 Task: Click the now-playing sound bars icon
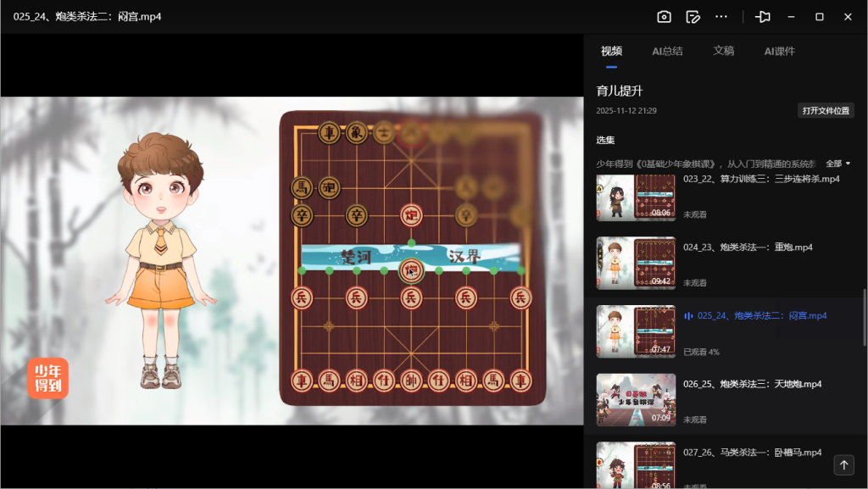688,316
